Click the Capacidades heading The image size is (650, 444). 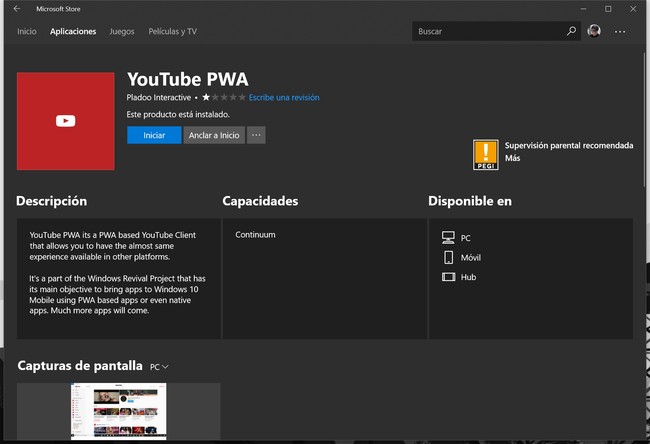(x=260, y=201)
